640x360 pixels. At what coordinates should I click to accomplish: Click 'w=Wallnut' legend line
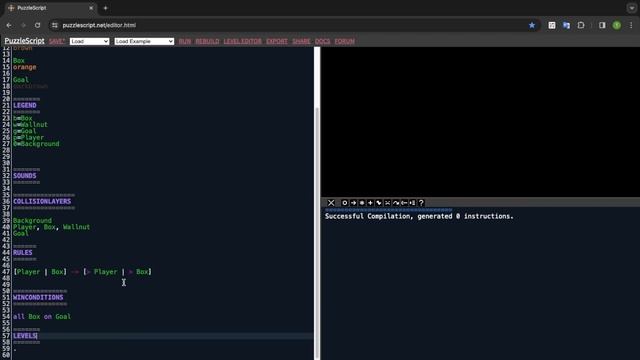click(31, 125)
